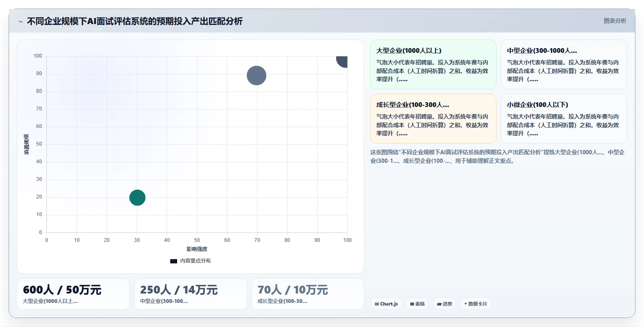Click the 成长型企业(100-30... label under 70人
Screen dimensions: 644x327
[282, 301]
